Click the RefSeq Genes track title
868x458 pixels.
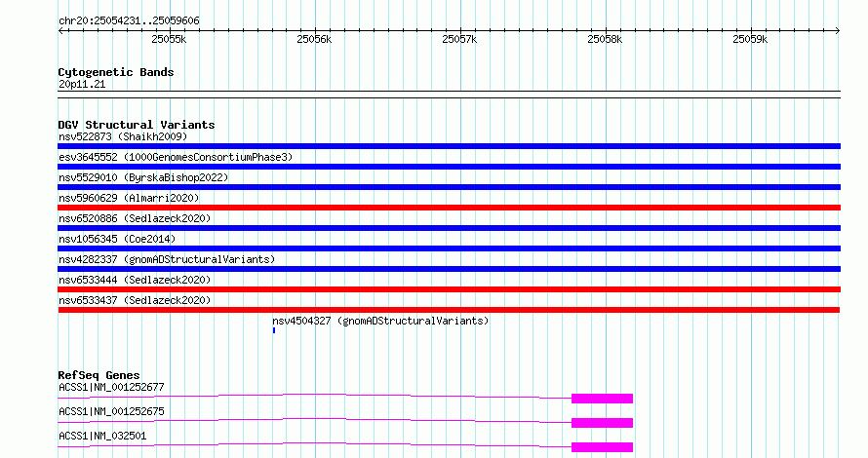pyautogui.click(x=99, y=375)
